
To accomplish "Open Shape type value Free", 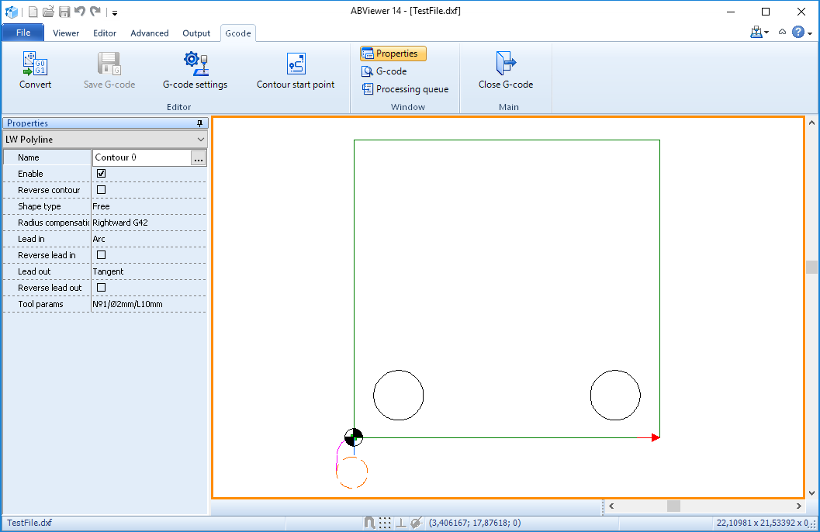I will click(149, 207).
